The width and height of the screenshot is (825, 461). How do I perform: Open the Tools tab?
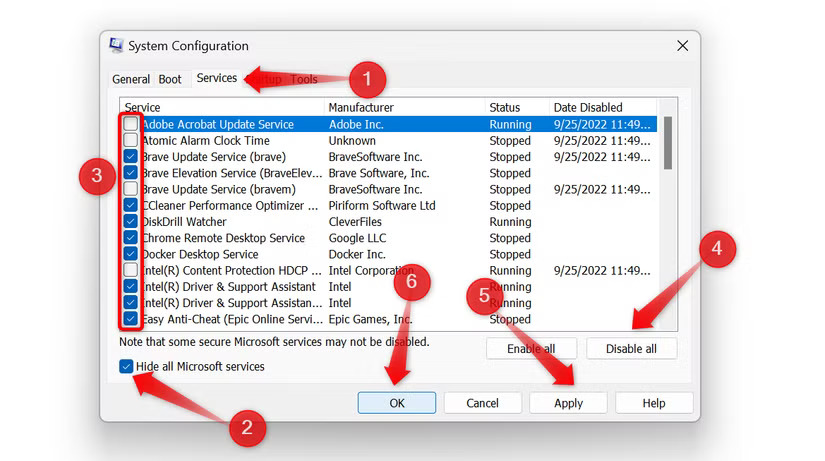pos(304,79)
